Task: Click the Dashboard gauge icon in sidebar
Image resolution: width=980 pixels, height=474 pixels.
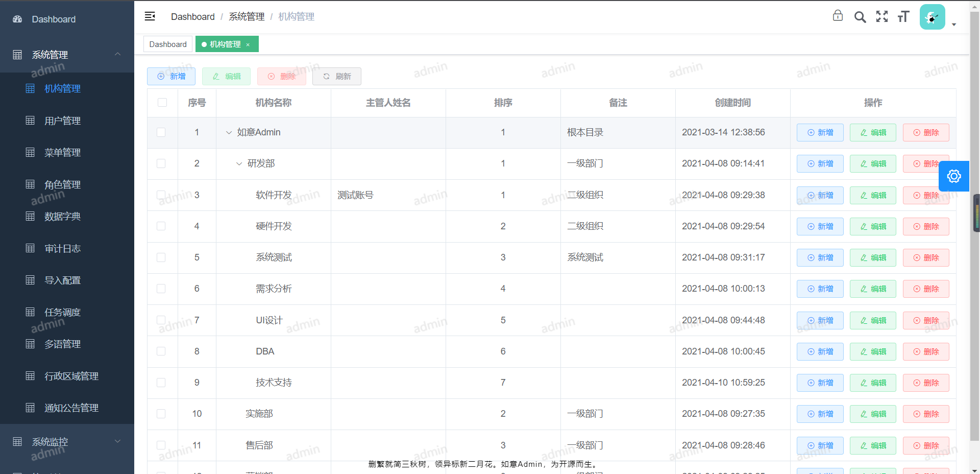Action: 18,19
